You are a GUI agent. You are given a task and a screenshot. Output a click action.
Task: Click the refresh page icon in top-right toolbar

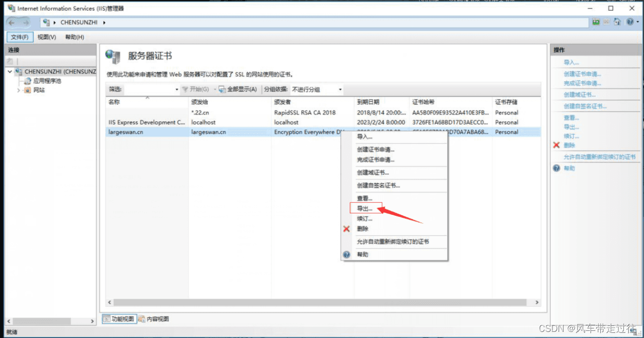(x=596, y=22)
